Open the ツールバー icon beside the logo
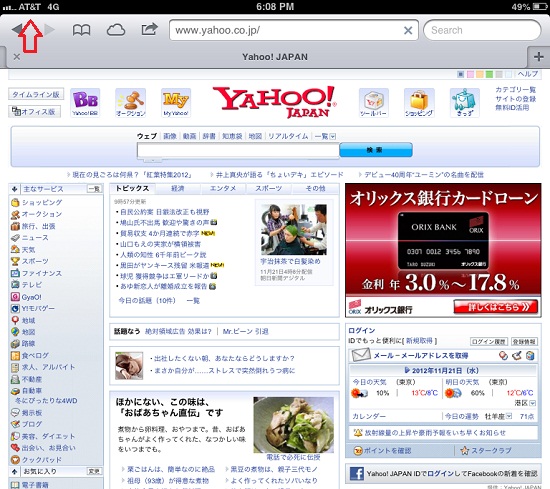 [373, 102]
